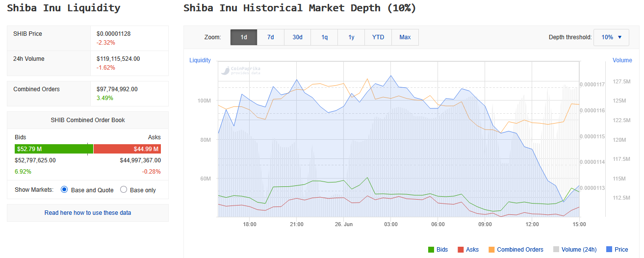The image size is (644, 258).
Task: Show the Max time range
Action: [405, 37]
